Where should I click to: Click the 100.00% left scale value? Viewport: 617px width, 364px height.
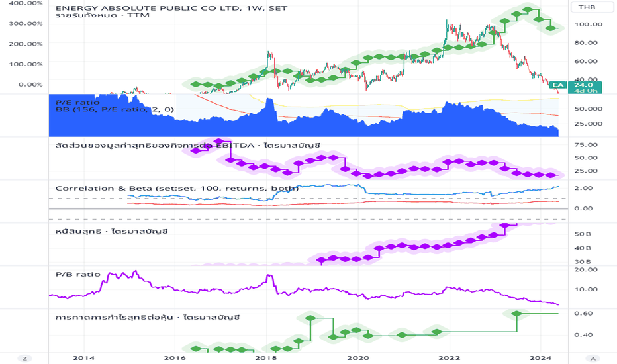pyautogui.click(x=26, y=64)
